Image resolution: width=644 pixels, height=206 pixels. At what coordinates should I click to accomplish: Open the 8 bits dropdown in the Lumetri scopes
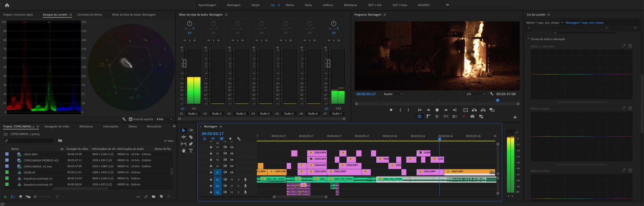(164, 119)
